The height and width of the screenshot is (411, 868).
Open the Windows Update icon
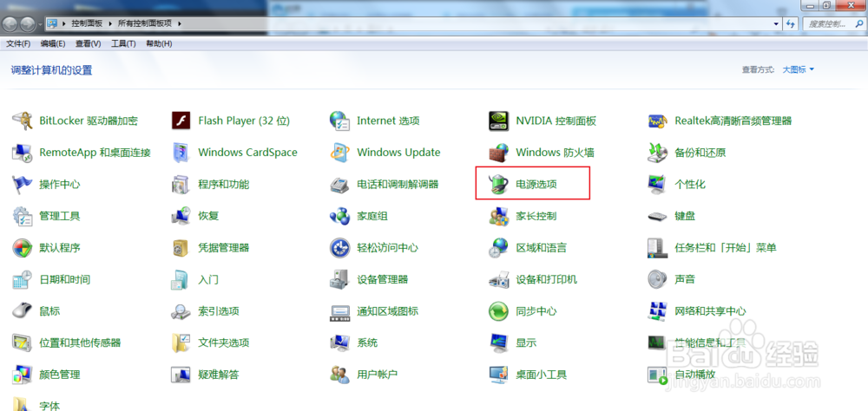click(340, 153)
